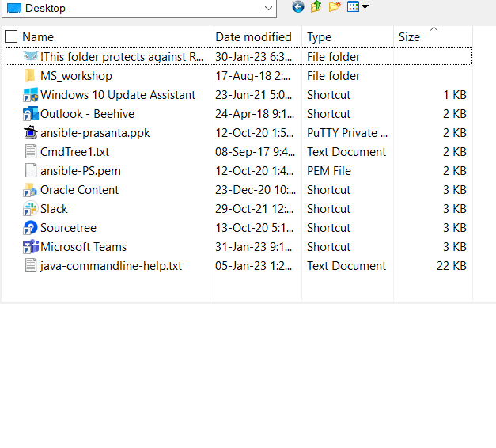This screenshot has height=448, width=496.
Task: Expand the Desktop location dropdown
Action: 268,8
